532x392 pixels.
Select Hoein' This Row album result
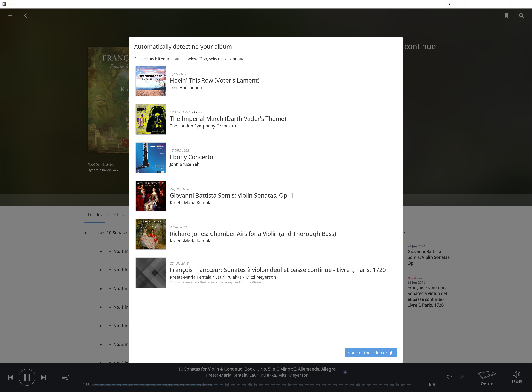pos(266,81)
